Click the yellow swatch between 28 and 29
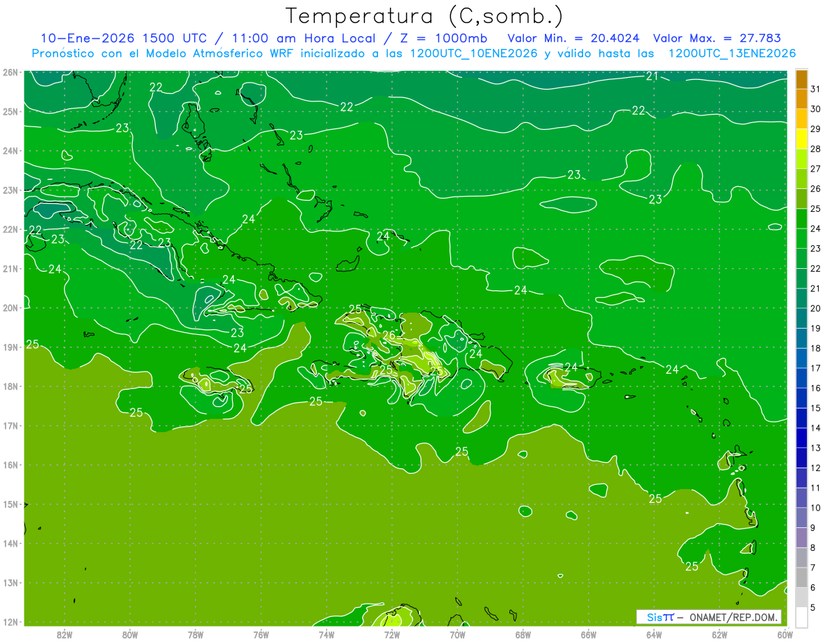 pos(801,139)
